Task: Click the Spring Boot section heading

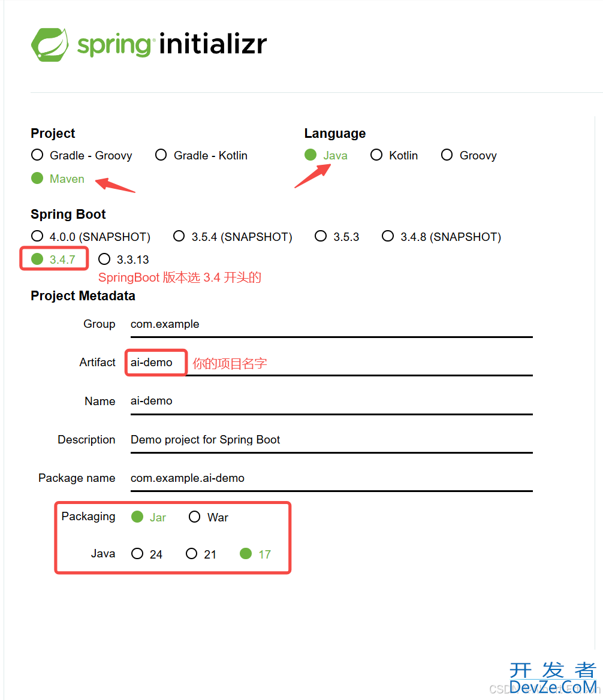Action: pyautogui.click(x=68, y=215)
